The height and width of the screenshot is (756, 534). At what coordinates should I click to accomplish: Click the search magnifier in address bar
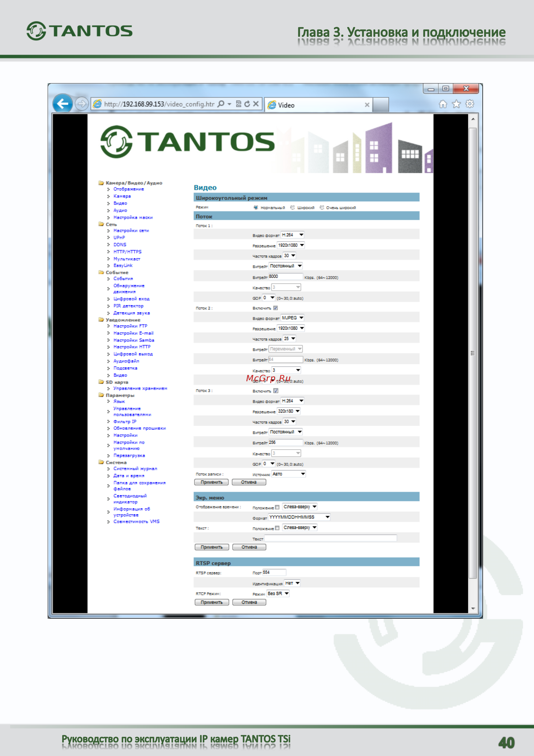[x=221, y=104]
